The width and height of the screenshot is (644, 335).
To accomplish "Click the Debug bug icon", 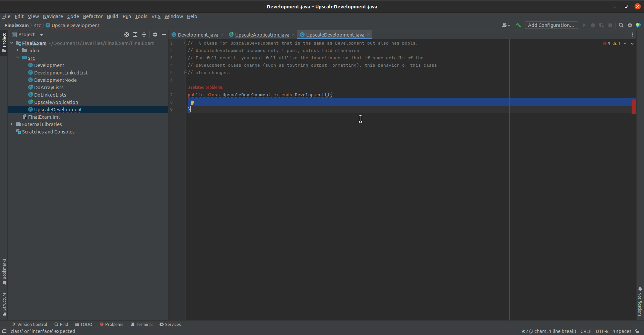I will coord(593,25).
